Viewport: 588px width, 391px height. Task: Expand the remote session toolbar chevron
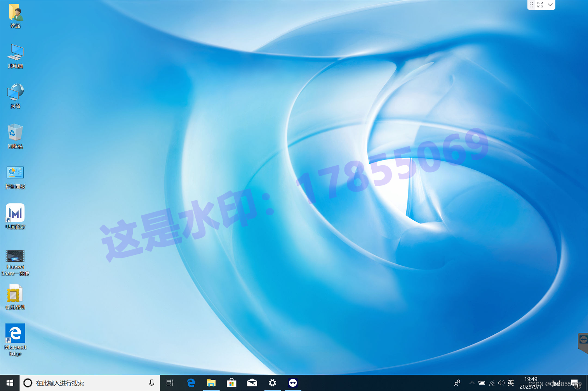tap(550, 5)
